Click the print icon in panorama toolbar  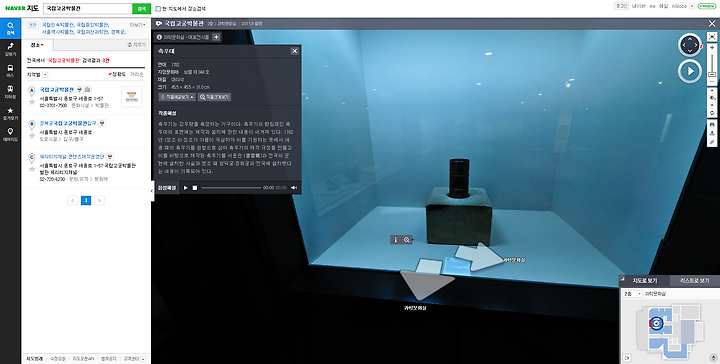tap(712, 124)
